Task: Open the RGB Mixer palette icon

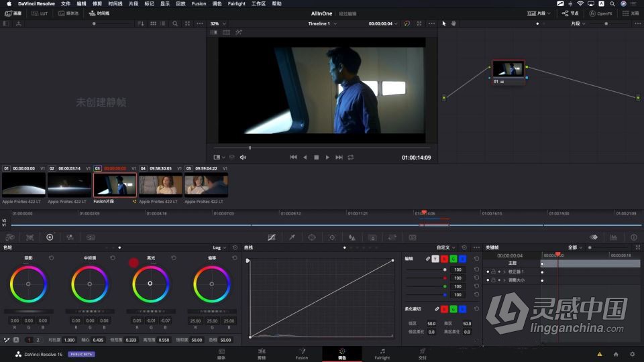Action: click(70, 237)
